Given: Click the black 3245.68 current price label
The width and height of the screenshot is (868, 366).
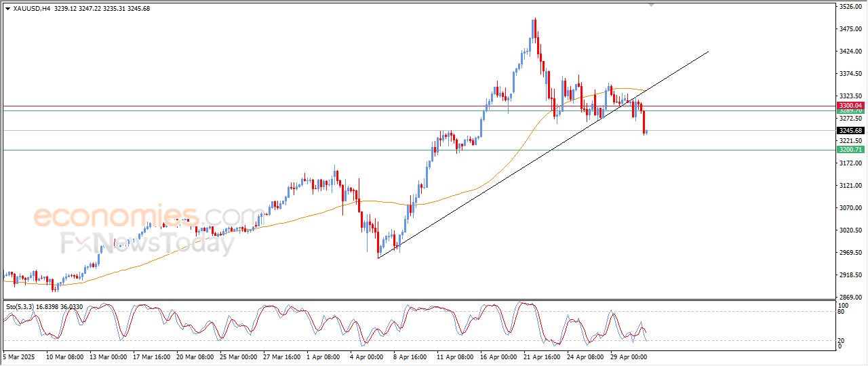Looking at the screenshot, I should 850,131.
